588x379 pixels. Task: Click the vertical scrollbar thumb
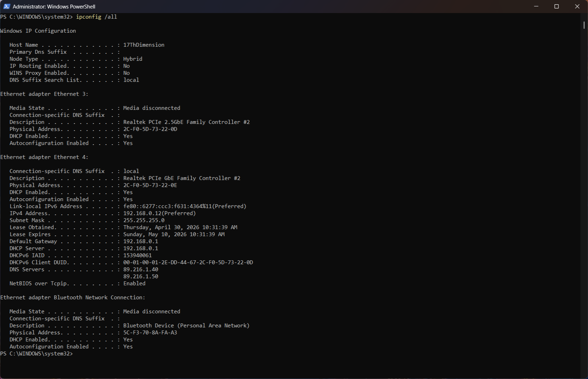(x=584, y=25)
